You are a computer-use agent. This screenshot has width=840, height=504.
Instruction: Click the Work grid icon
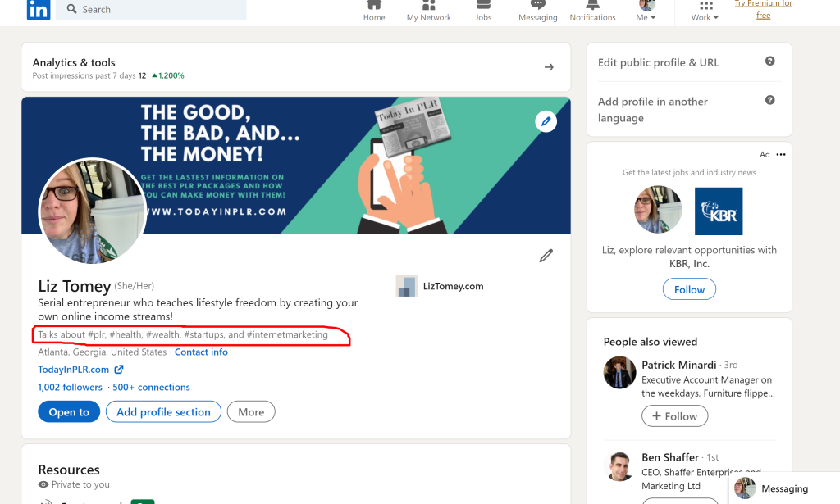tap(706, 6)
